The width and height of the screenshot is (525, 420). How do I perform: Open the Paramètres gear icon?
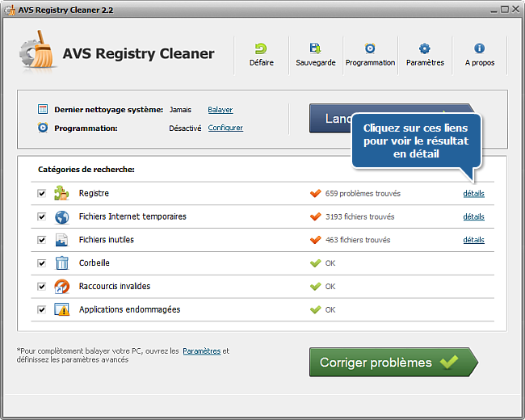click(425, 49)
